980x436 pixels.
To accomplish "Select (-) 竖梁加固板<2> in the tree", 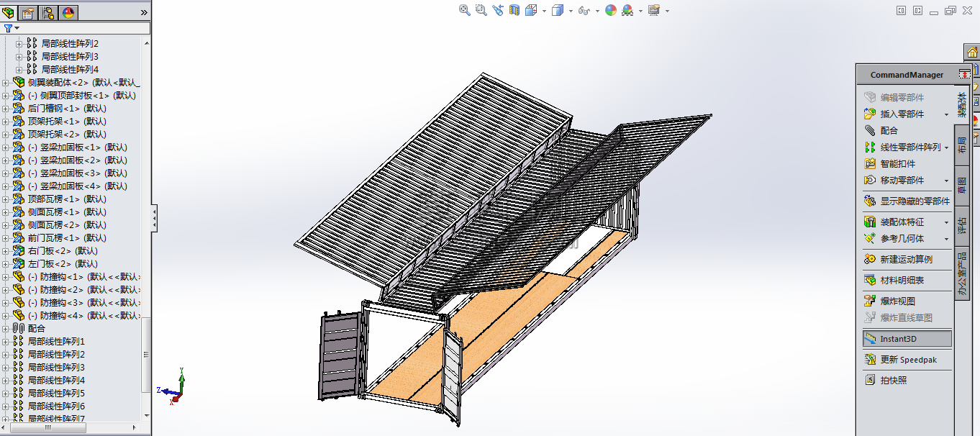I will pyautogui.click(x=77, y=160).
